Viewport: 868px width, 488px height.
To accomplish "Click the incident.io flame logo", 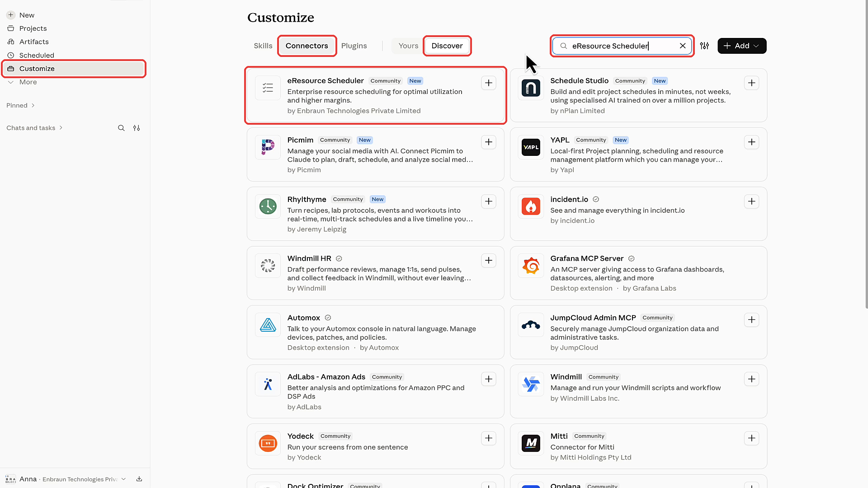I will 531,206.
